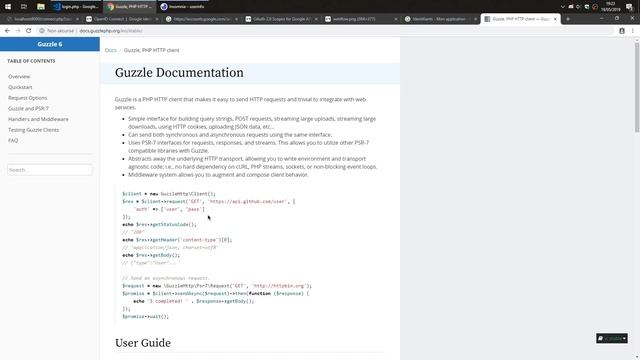This screenshot has height=360, width=640.
Task: Go back to the previous page
Action: pos(7,31)
